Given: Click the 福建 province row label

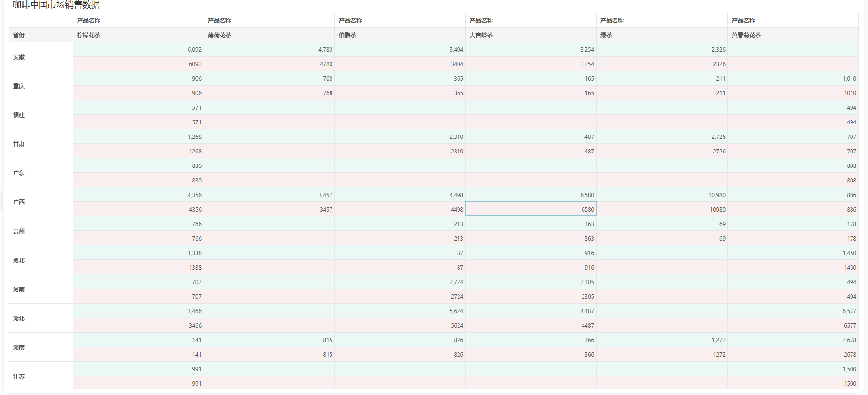Looking at the screenshot, I should point(41,115).
